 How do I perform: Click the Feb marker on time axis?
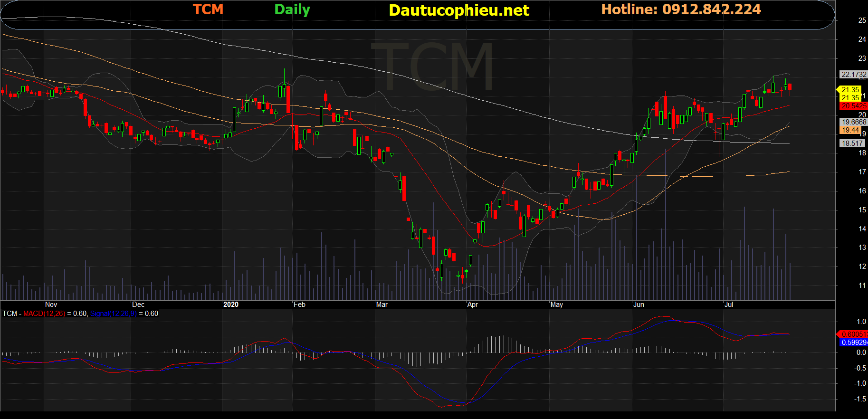click(x=299, y=305)
